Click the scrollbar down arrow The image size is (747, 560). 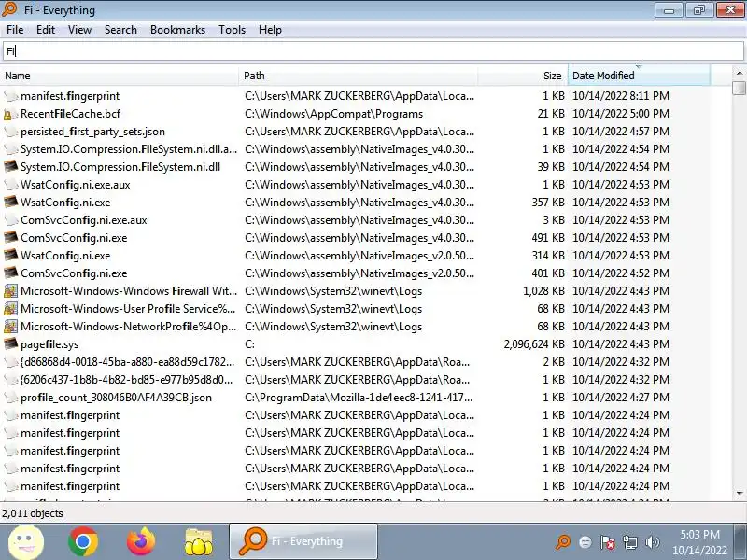740,494
